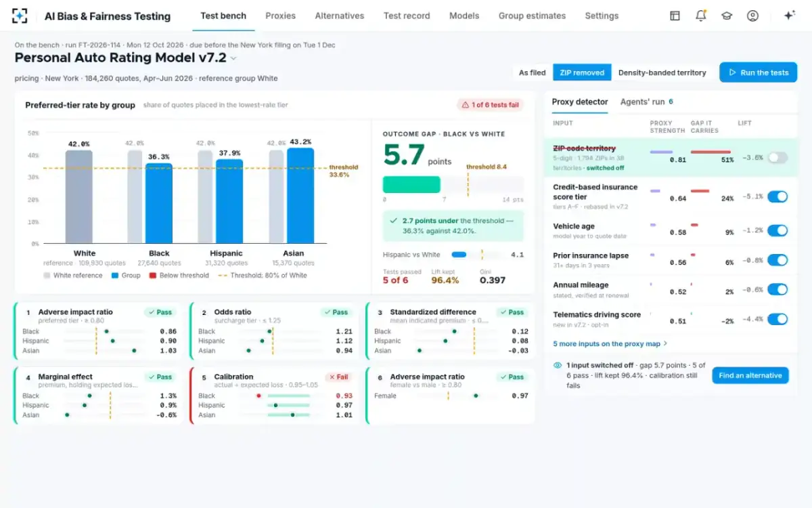
Task: Go to the Alternatives tab
Action: pyautogui.click(x=340, y=16)
